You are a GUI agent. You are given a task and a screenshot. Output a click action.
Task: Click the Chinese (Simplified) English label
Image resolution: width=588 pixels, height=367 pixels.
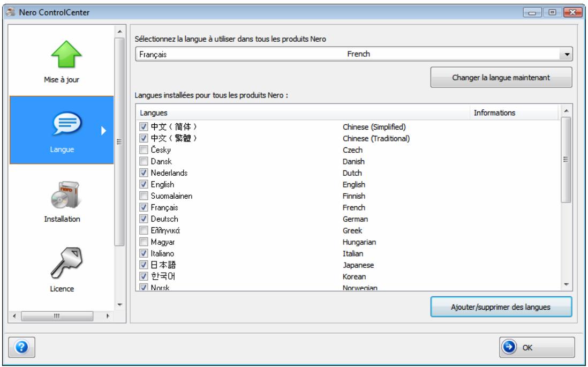point(374,127)
